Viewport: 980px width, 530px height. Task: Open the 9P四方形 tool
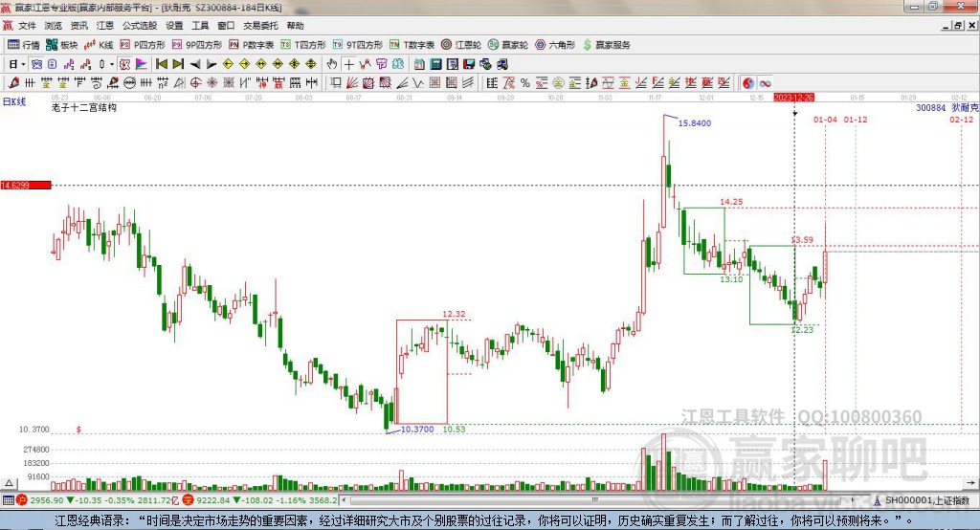pos(197,45)
